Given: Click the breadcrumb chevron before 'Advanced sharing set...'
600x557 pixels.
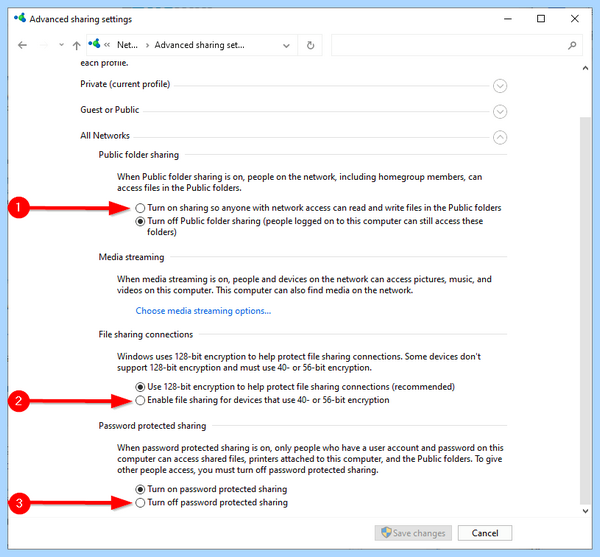Looking at the screenshot, I should [147, 46].
